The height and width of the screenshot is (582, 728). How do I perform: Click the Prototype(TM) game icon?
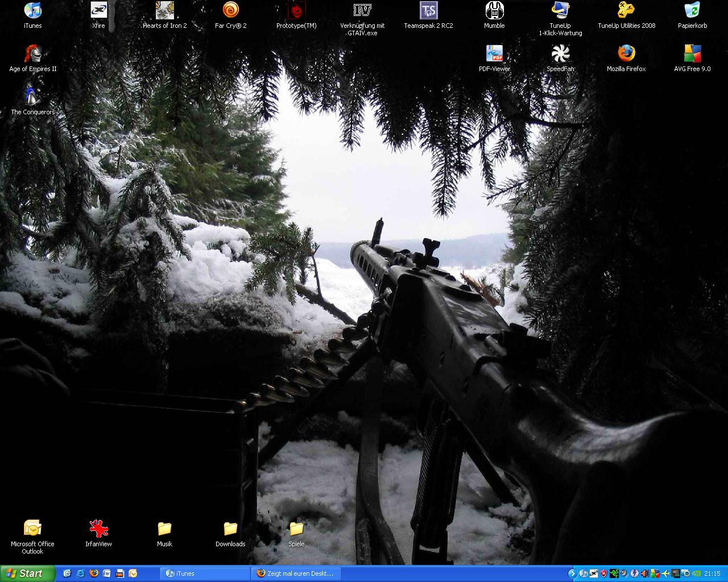point(296,15)
